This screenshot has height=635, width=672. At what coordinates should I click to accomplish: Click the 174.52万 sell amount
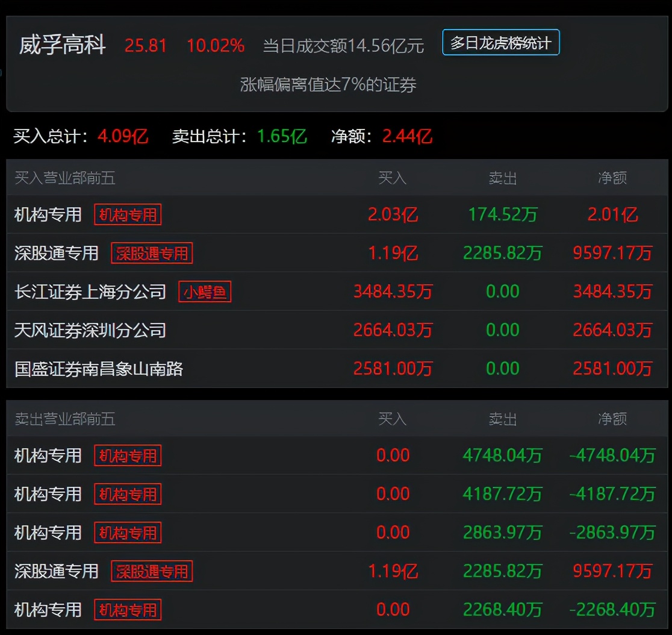(503, 214)
